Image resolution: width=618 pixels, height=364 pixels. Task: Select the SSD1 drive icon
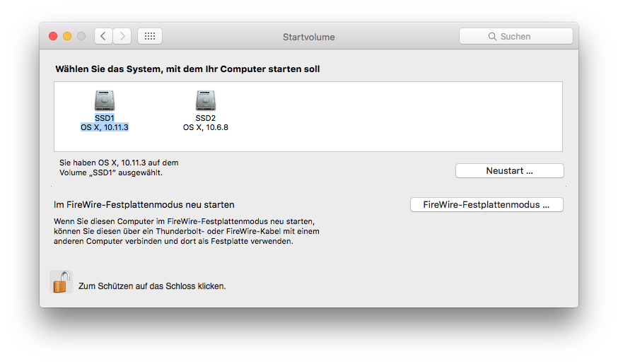coord(105,100)
